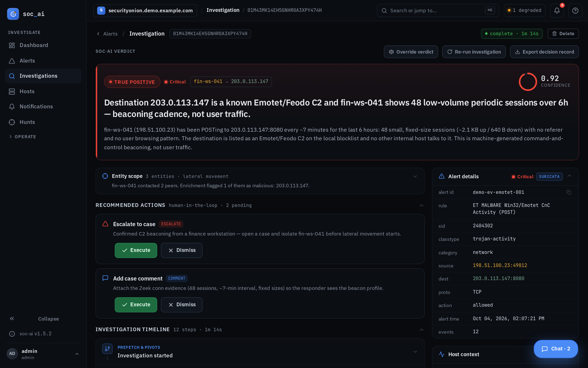Click the COMMENT tag
The width and height of the screenshot is (588, 368).
click(x=177, y=278)
